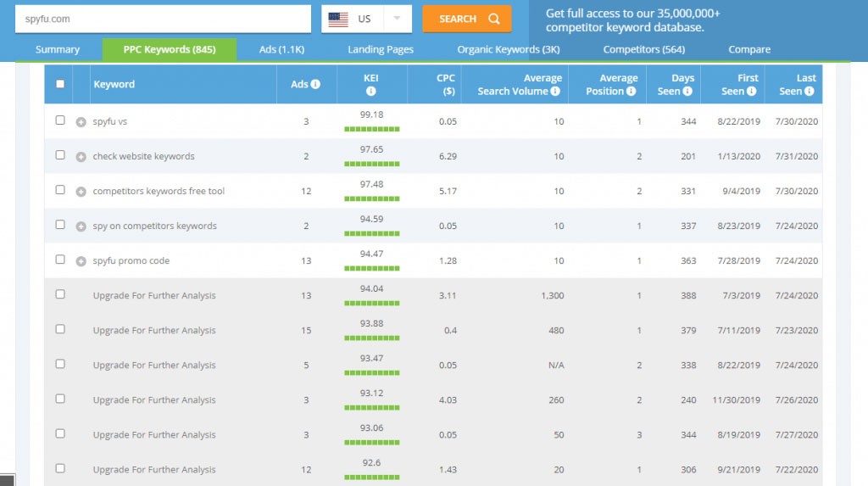Click the 'check website keywords' keyword text
The image size is (868, 486).
[144, 156]
